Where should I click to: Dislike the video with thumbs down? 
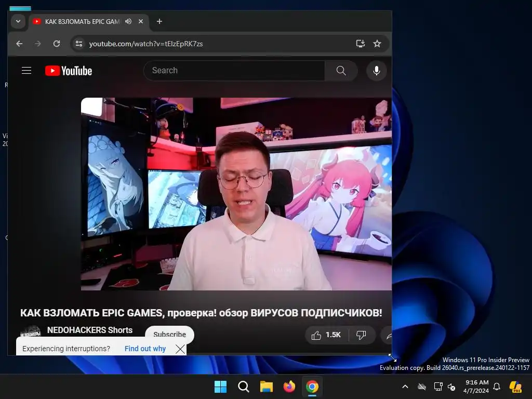[x=362, y=335]
